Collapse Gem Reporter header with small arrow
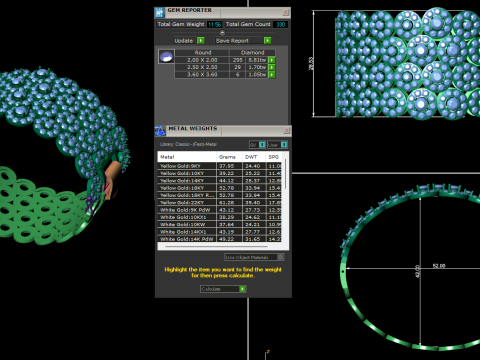This screenshot has width=480, height=360. pyautogui.click(x=222, y=32)
